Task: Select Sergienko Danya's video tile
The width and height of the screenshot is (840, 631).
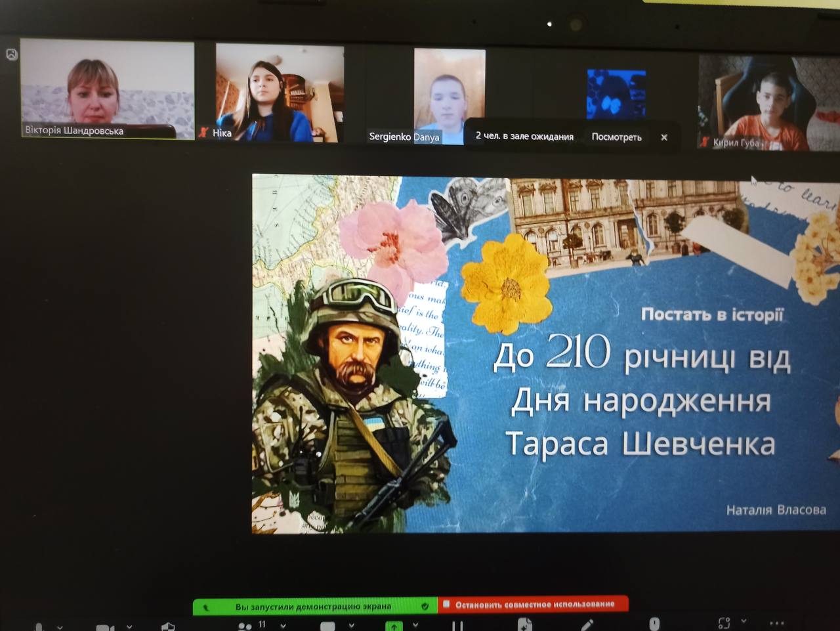Action: 450,96
